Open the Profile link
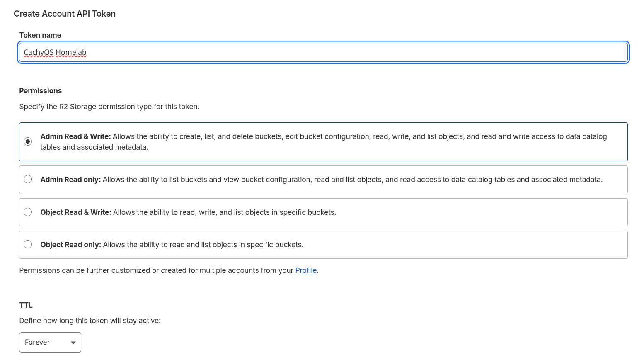The height and width of the screenshot is (360, 644). coord(306,270)
